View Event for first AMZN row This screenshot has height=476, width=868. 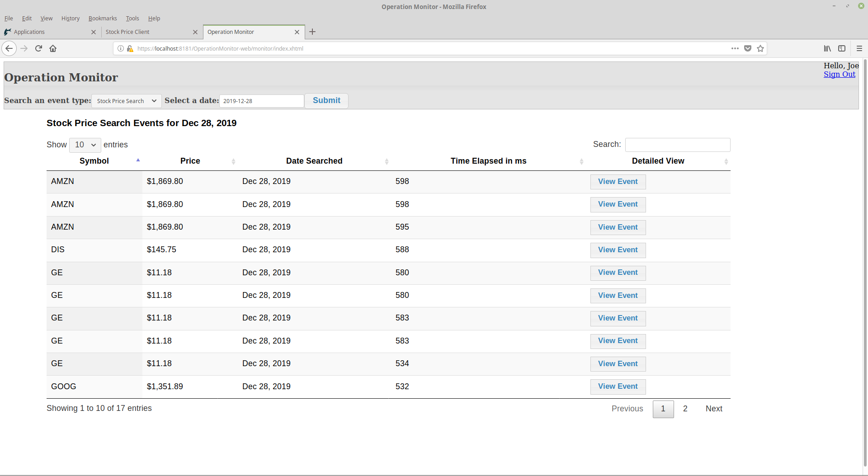pos(618,182)
